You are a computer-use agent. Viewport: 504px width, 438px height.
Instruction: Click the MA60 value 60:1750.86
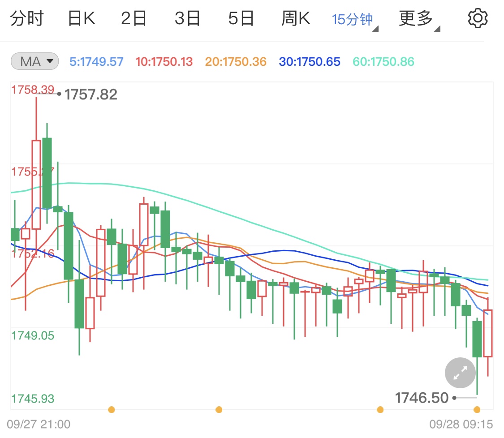(x=383, y=62)
